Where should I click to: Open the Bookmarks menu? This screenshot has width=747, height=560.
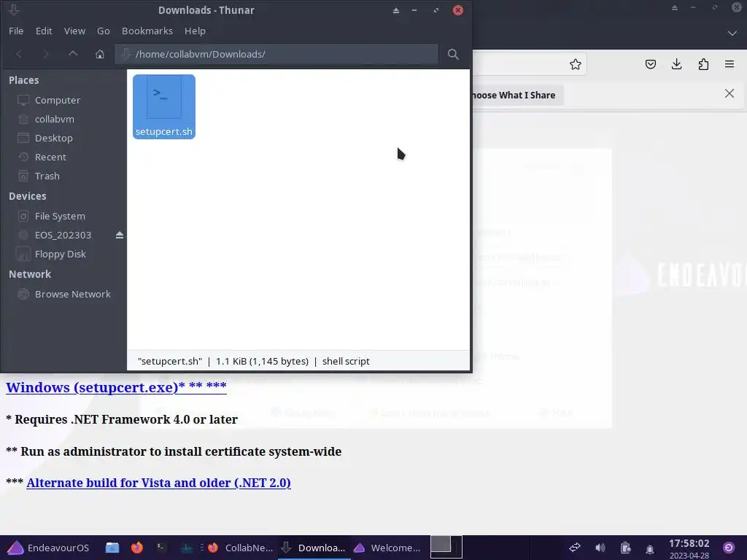(x=147, y=31)
